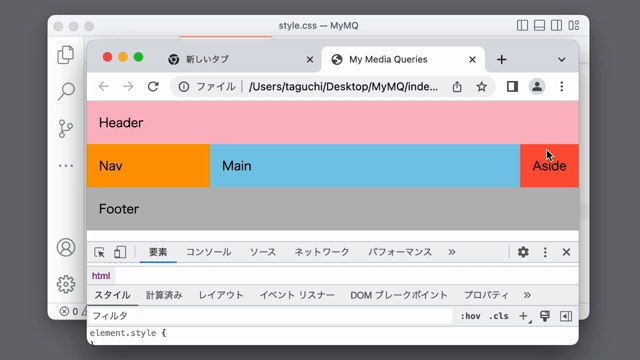Switch to DevTools ソース tab
Viewport: 640px width, 360px height.
pyautogui.click(x=263, y=252)
